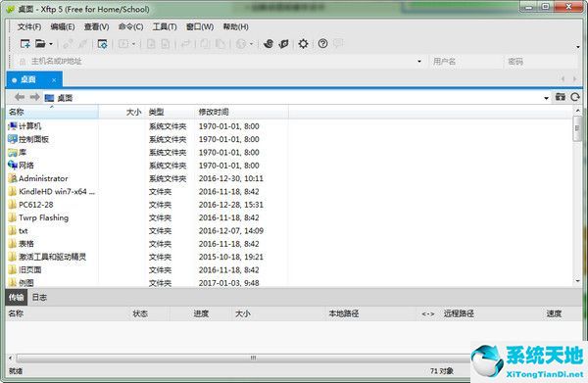Screen dimensions: 588x383
Task: Refresh the file list
Action: pos(575,97)
